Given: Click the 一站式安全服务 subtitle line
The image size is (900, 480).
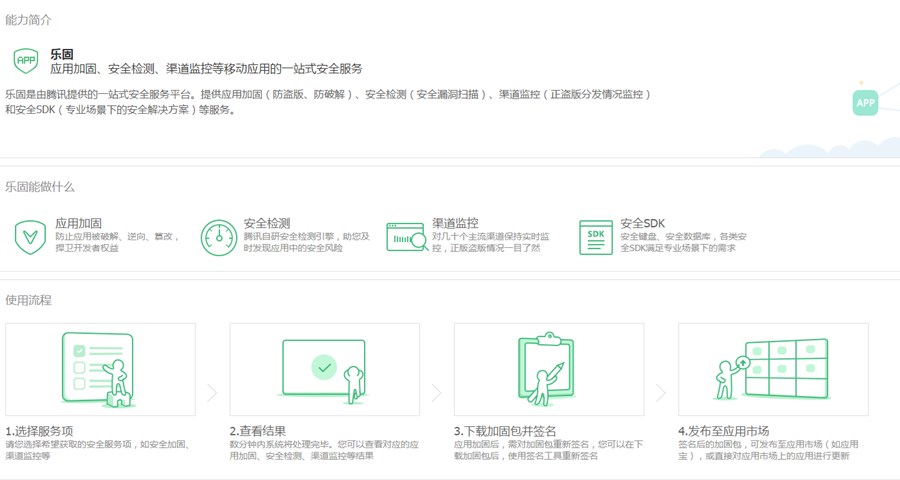Looking at the screenshot, I should [206, 69].
